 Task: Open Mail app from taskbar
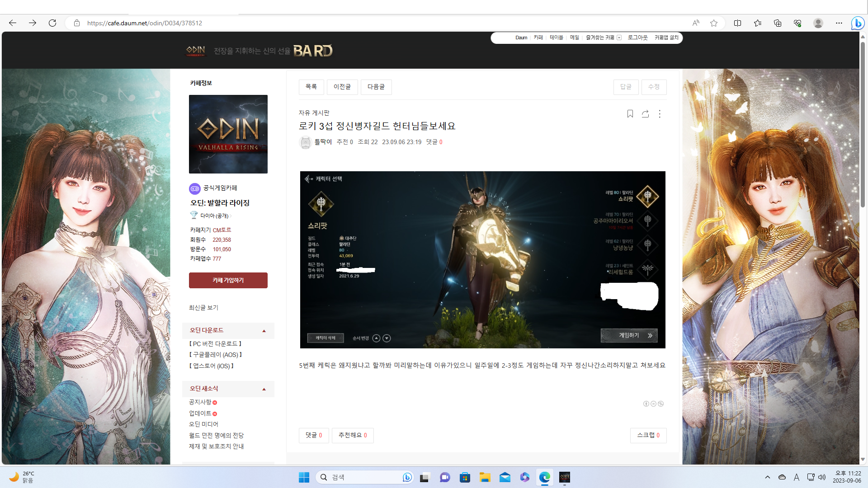click(x=505, y=477)
